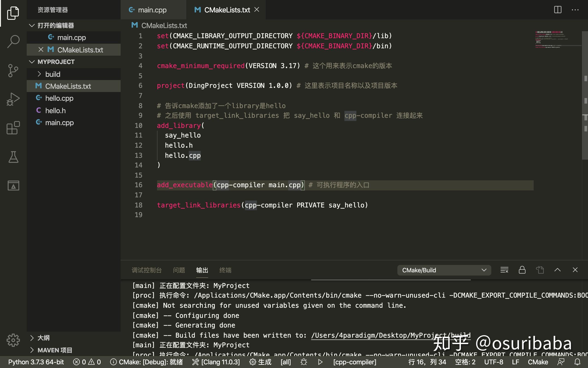
Task: Start a build via the 生成 status bar button
Action: click(x=265, y=362)
